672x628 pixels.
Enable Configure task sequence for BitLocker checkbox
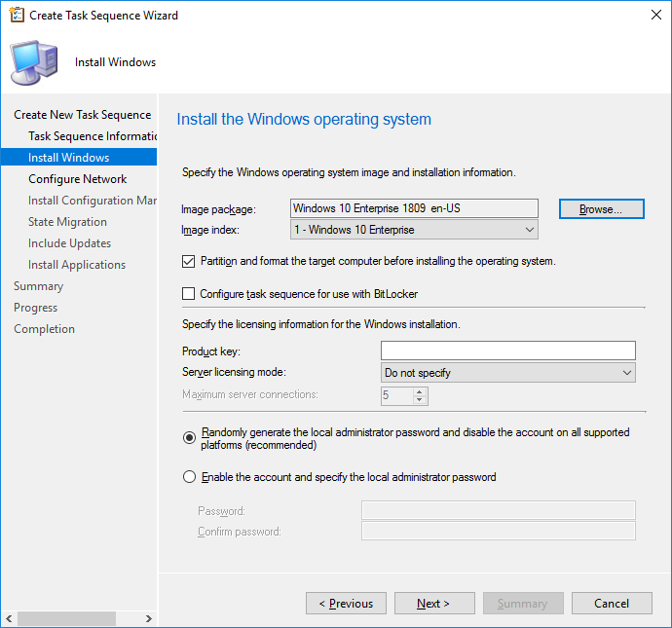coord(189,294)
